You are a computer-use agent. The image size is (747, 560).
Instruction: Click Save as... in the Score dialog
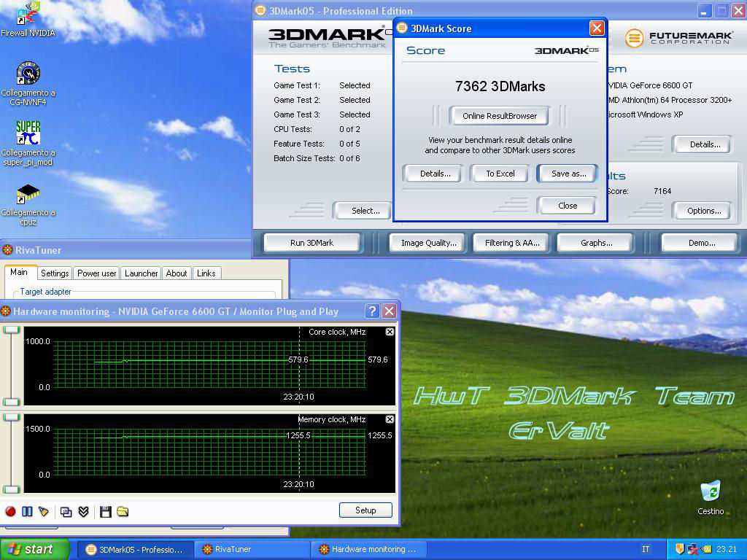568,174
